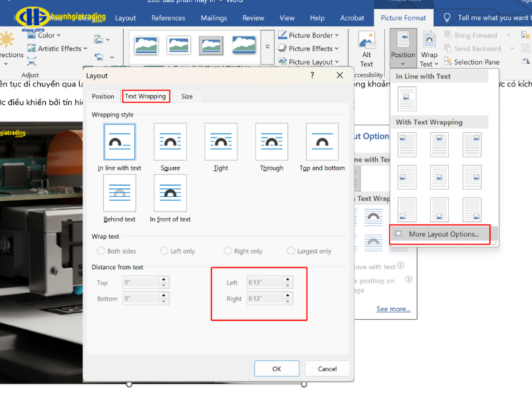Viewport: 532px width, 399px height.
Task: Select the Both sides radio button
Action: pyautogui.click(x=101, y=251)
